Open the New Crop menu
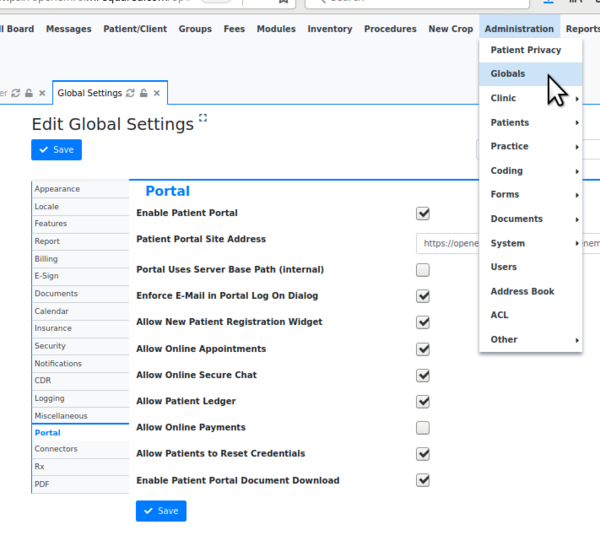Image resolution: width=600 pixels, height=541 pixels. point(451,29)
